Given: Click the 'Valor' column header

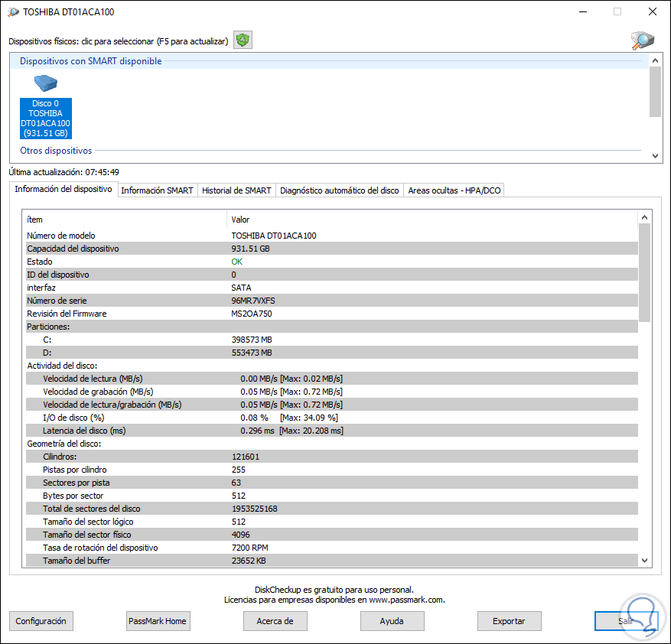Looking at the screenshot, I should tap(432, 220).
